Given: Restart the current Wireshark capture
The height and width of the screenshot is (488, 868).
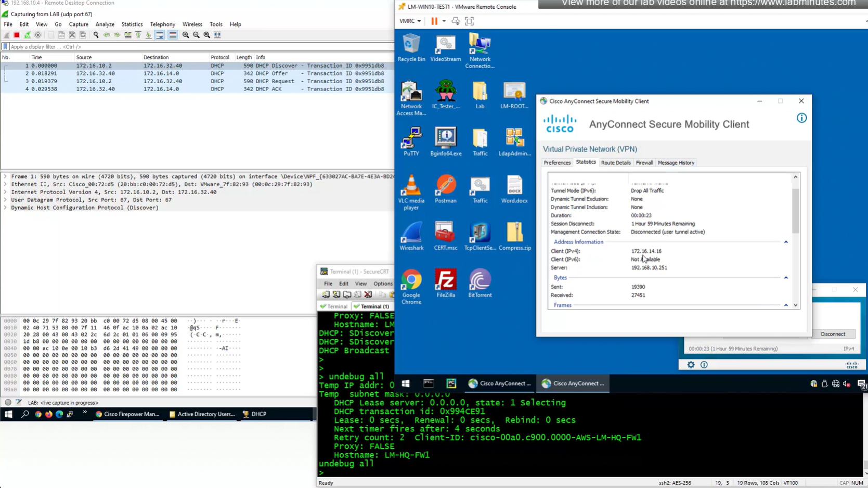Looking at the screenshot, I should pyautogui.click(x=28, y=35).
